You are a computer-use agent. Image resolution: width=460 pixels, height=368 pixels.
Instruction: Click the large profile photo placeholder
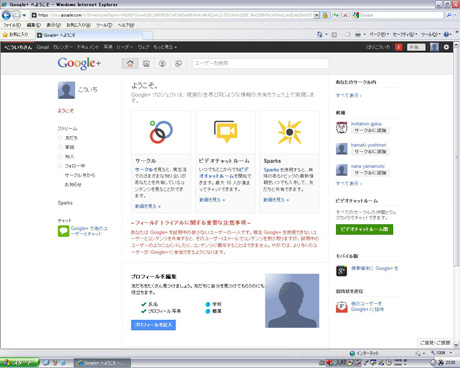click(x=292, y=301)
